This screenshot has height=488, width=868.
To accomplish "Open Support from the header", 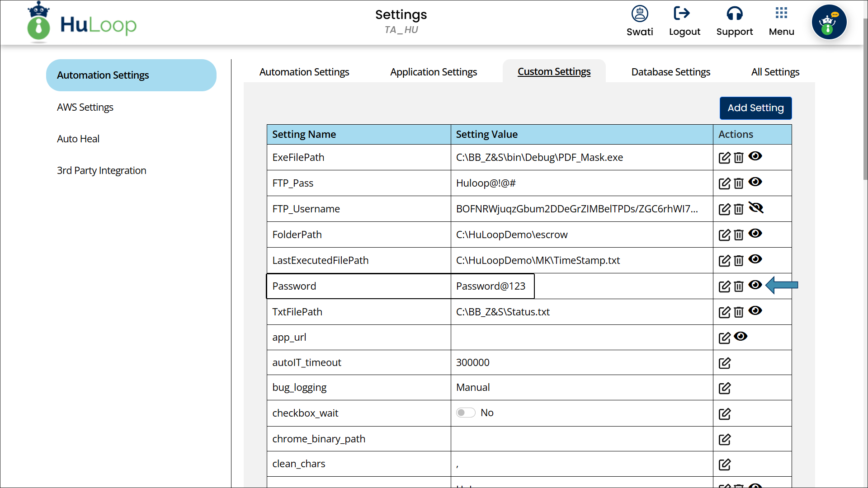I will click(x=734, y=21).
